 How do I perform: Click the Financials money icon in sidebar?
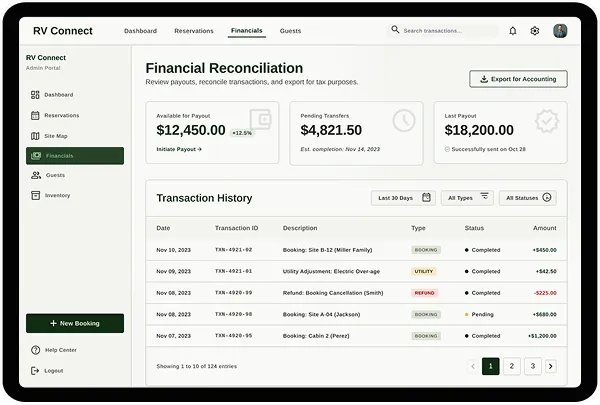pyautogui.click(x=36, y=155)
